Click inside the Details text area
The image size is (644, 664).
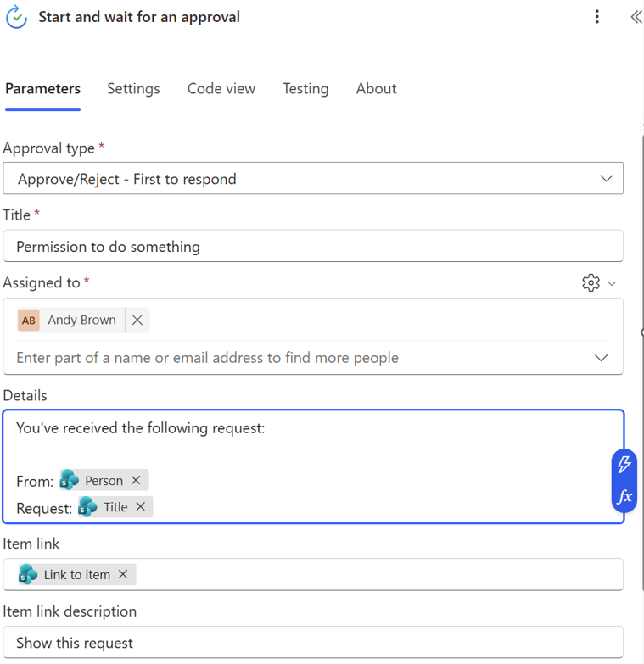313,466
